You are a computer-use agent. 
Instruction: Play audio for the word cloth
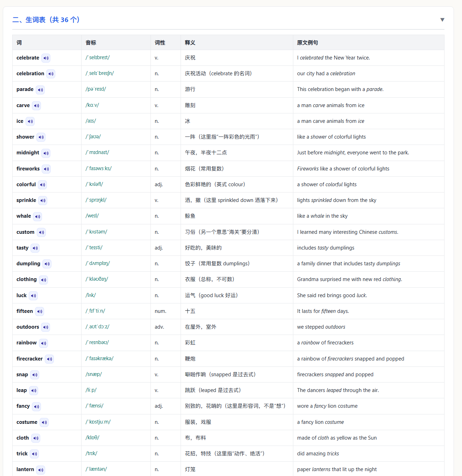click(x=36, y=438)
